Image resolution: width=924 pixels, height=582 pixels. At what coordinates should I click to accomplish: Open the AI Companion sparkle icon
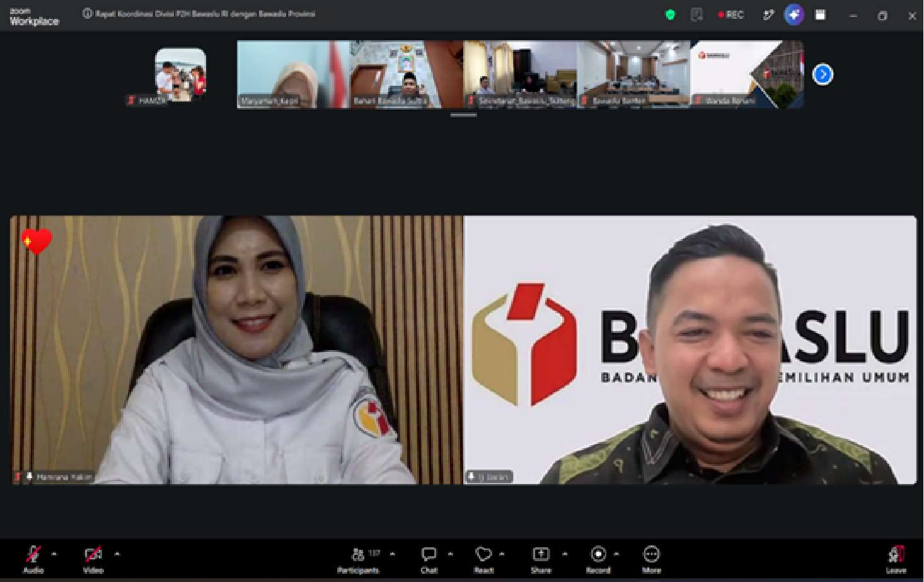tap(794, 15)
